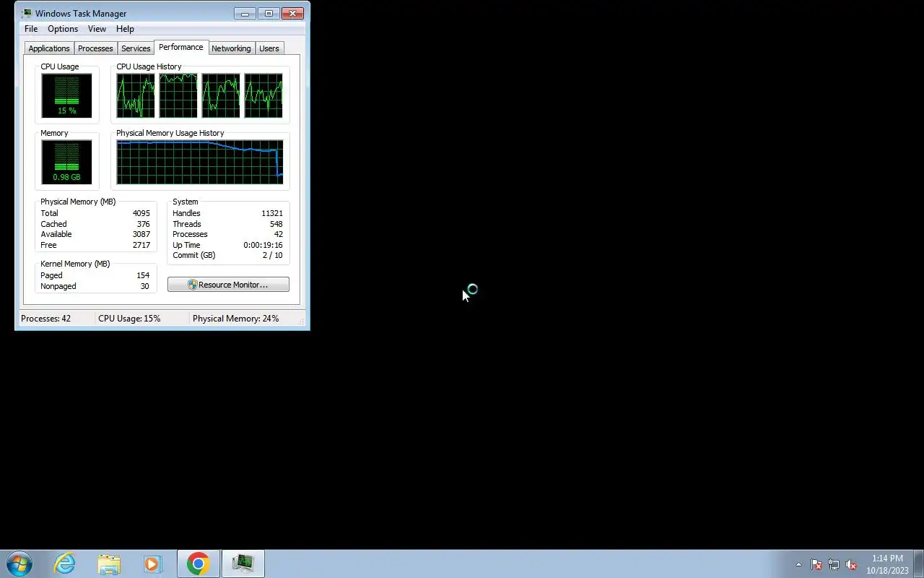Screen dimensions: 924x578
Task: Click the first CPU usage history graph
Action: click(x=136, y=95)
